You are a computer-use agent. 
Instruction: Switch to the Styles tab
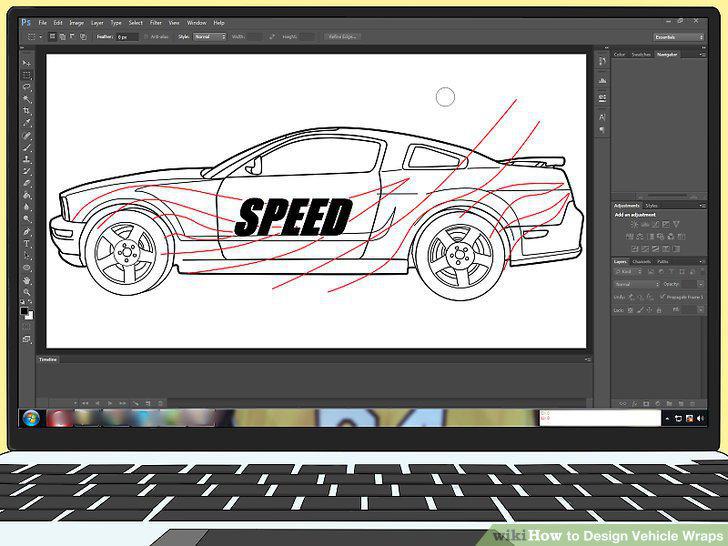651,205
